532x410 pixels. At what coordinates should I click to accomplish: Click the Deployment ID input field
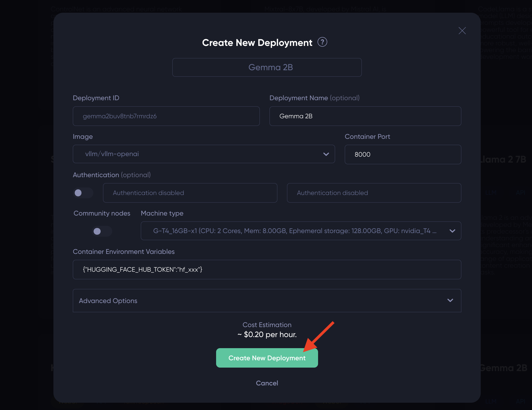pyautogui.click(x=166, y=116)
